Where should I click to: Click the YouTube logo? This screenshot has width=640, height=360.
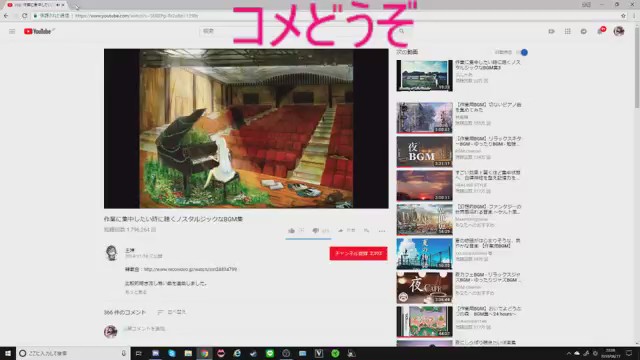coord(39,31)
